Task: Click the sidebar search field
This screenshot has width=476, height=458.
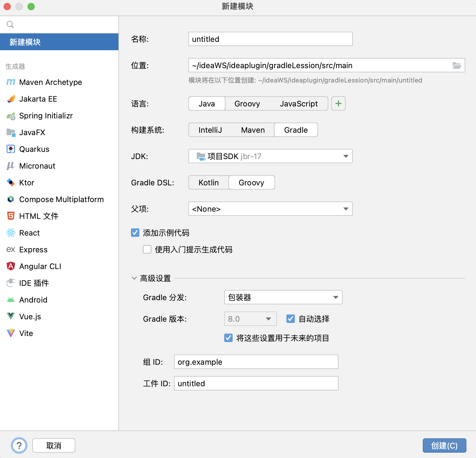Action: pyautogui.click(x=59, y=25)
